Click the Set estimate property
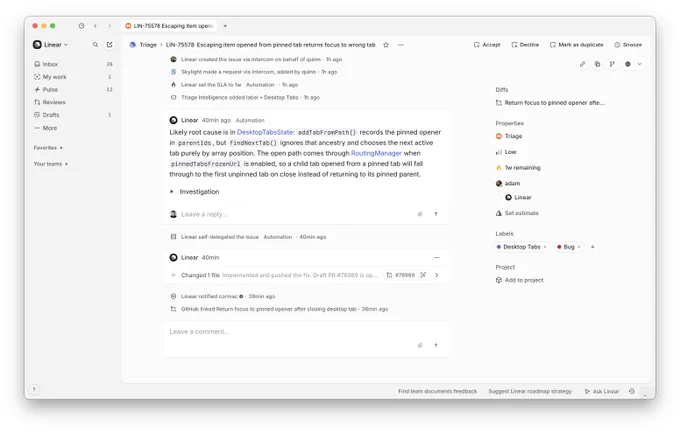This screenshot has width=680, height=432. [517, 213]
